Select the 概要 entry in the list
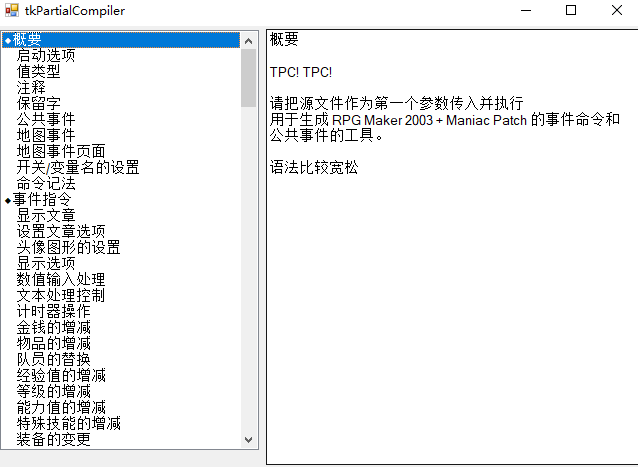This screenshot has width=638, height=467. click(121, 40)
